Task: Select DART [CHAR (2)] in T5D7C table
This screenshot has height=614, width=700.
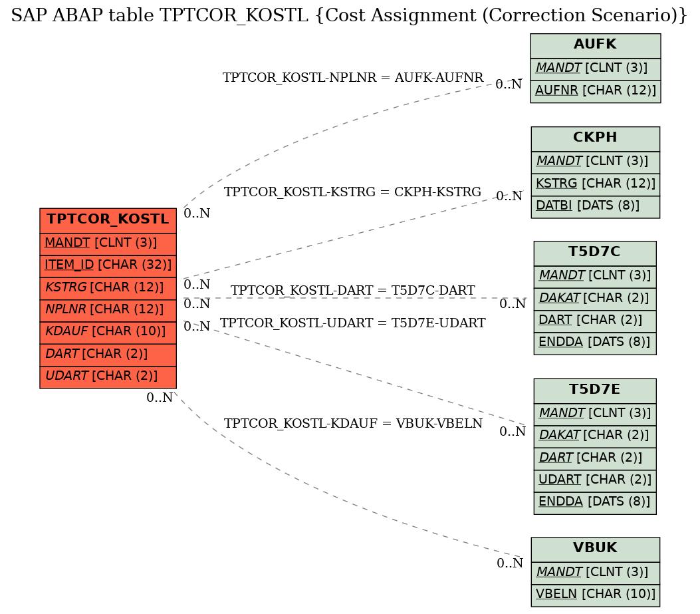Action: pyautogui.click(x=595, y=321)
